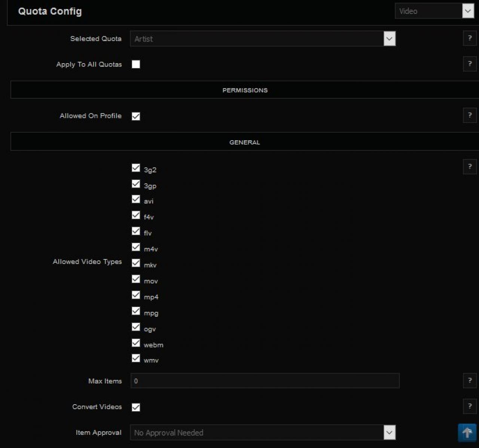Open help for Allowed On Profile
The width and height of the screenshot is (479, 448).
tap(470, 116)
